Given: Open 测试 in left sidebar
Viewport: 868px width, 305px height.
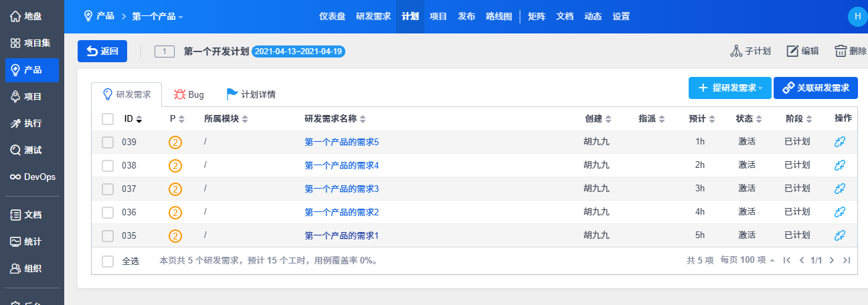Looking at the screenshot, I should [31, 150].
